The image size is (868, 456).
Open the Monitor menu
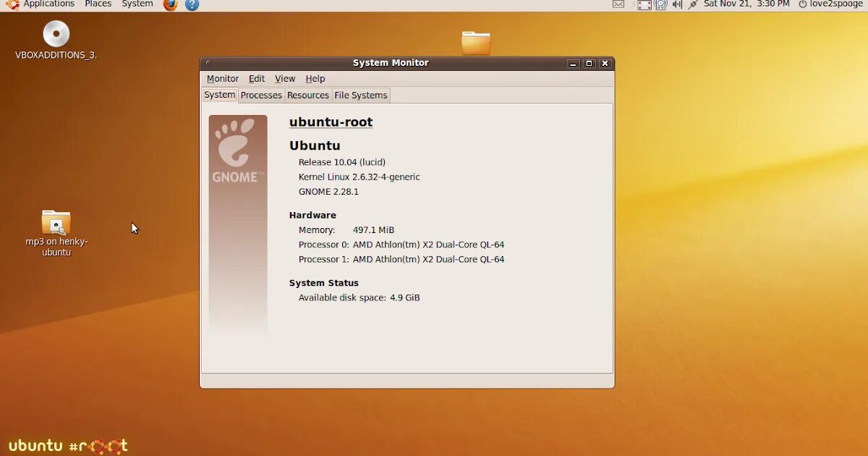point(223,79)
